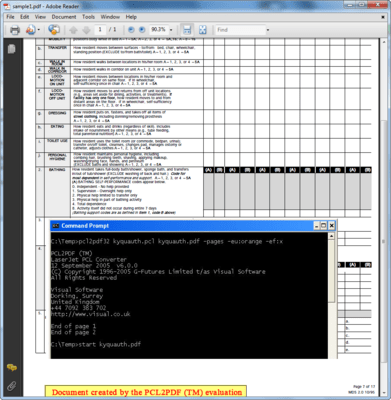The width and height of the screenshot is (391, 400).
Task: Click the 'C:\Temp>start kyquauth.pdf' command line
Action: pos(96,344)
